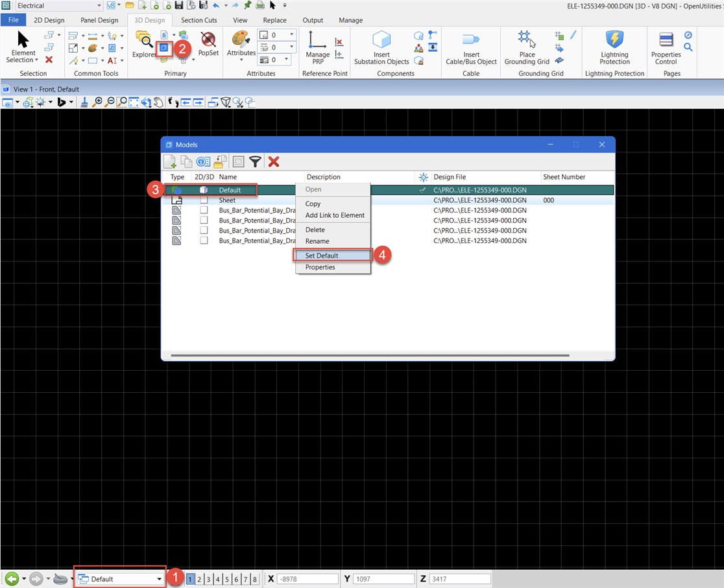Check the first Bus_Bar_Potential_Bay model checkbox

pyautogui.click(x=203, y=210)
